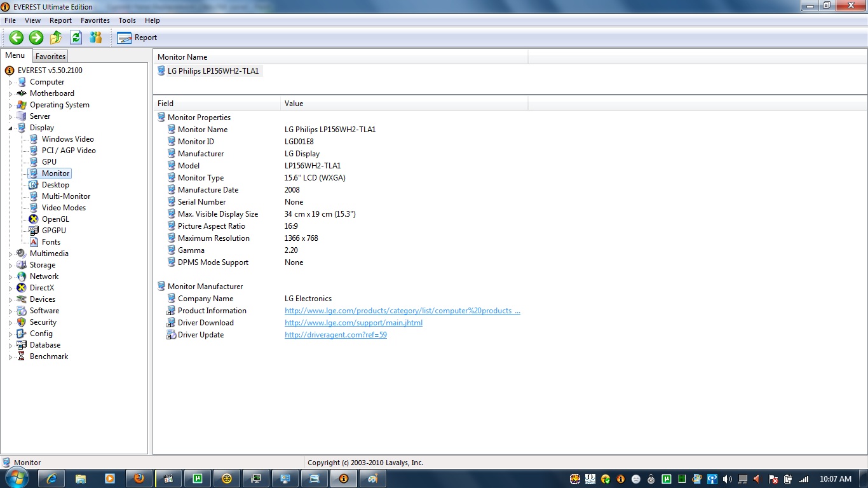
Task: Switch to the Favorites tab
Action: pyautogui.click(x=50, y=57)
